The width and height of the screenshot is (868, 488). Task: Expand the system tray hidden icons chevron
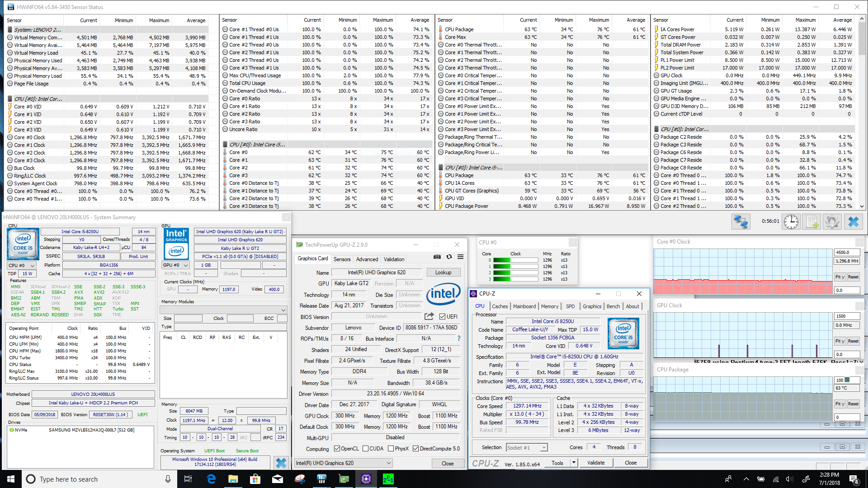(746, 479)
